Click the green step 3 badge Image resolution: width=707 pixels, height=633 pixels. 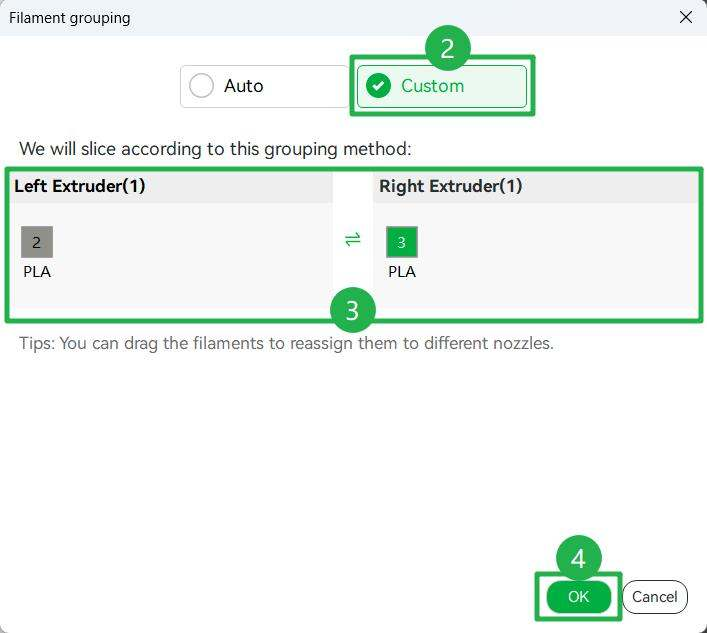353,310
